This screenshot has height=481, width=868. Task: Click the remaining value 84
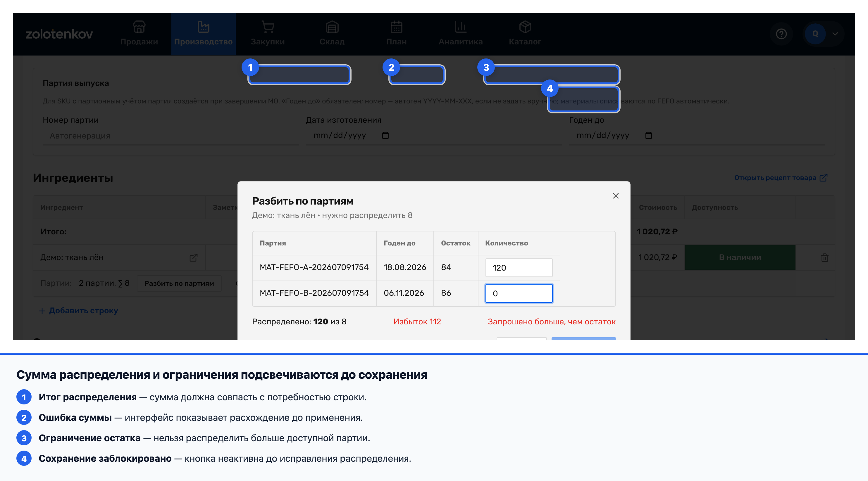click(446, 267)
